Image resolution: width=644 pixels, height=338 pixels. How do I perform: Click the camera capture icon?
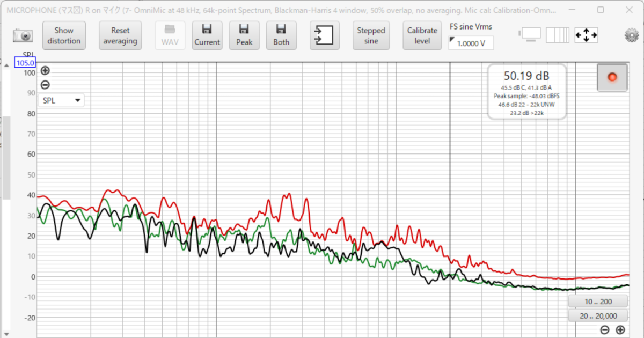coord(23,36)
